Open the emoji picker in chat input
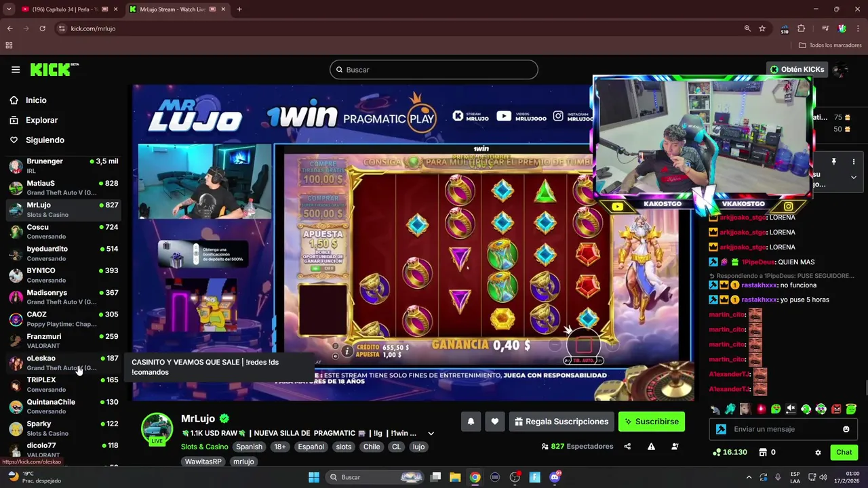This screenshot has width=868, height=488. (x=846, y=429)
